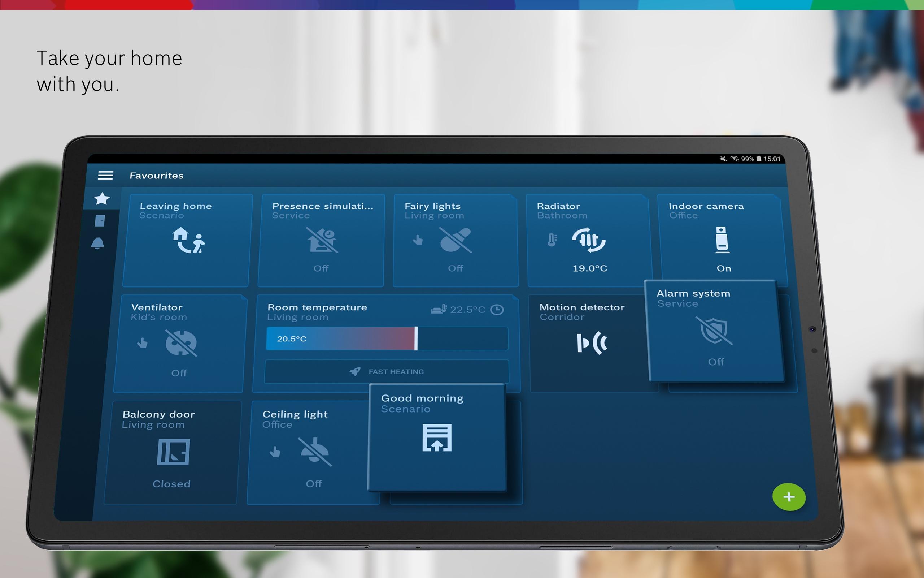The image size is (924, 578).
Task: Click the Corridor label on Motion detector
Action: [x=562, y=317]
